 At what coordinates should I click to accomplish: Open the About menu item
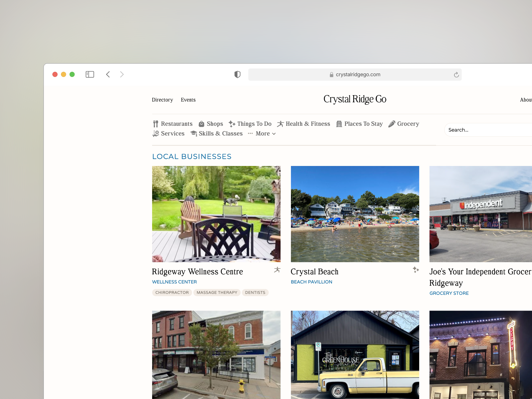click(526, 100)
